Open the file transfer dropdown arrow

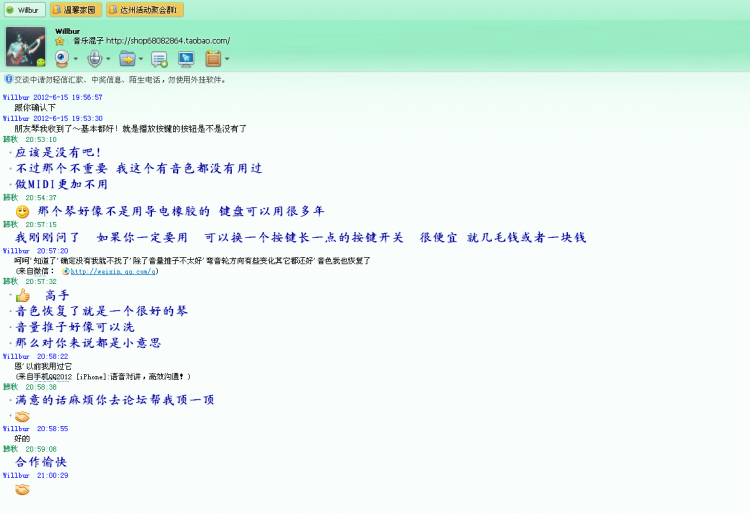(x=141, y=59)
